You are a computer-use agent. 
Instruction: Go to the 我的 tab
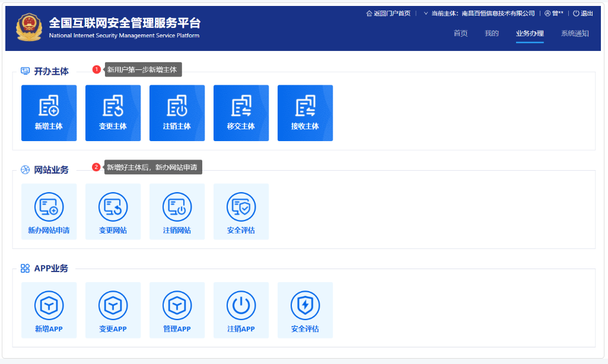[x=492, y=33]
